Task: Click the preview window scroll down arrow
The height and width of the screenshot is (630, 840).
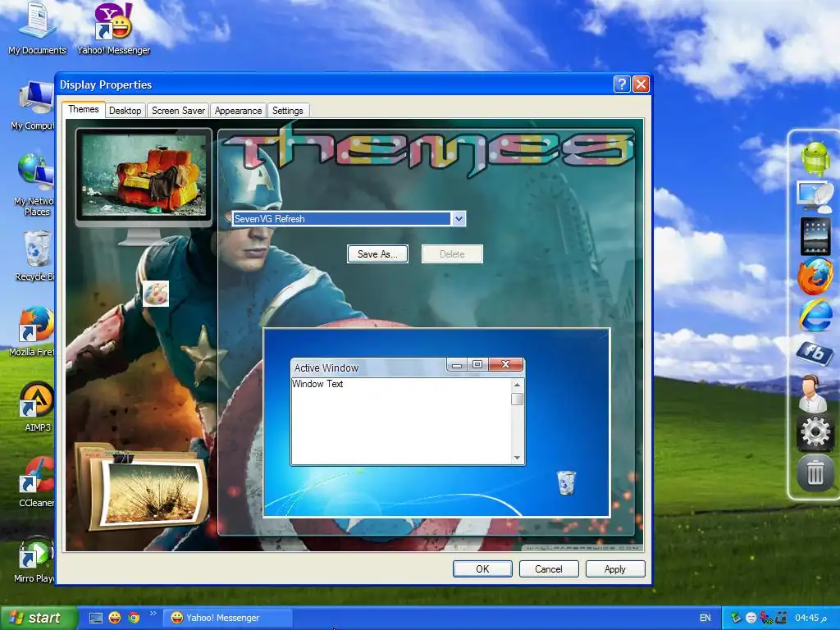Action: click(517, 458)
